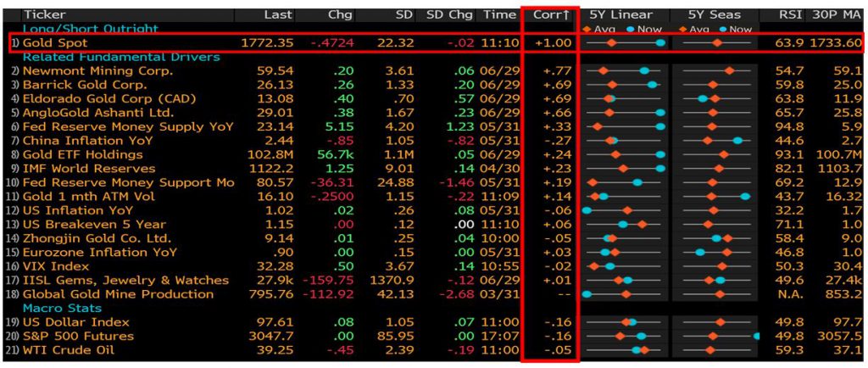This screenshot has height=368, width=868.
Task: Click S&P 500 Futures 5Y Seas indicator
Action: tap(721, 337)
